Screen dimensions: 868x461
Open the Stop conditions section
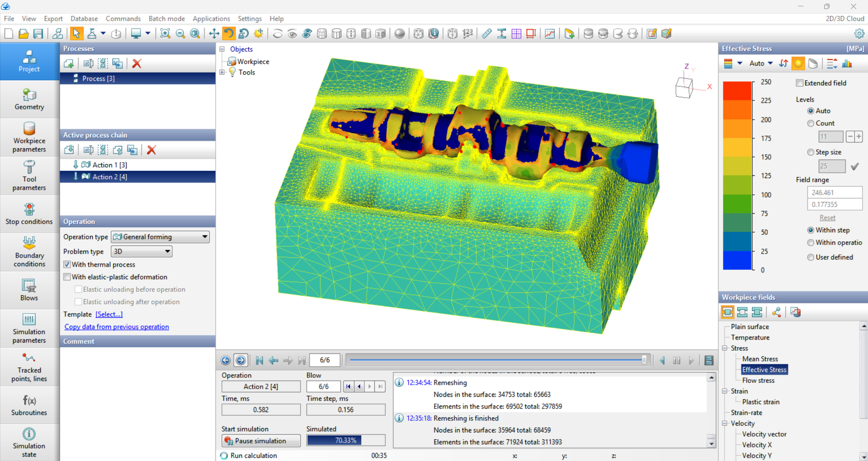coord(29,214)
